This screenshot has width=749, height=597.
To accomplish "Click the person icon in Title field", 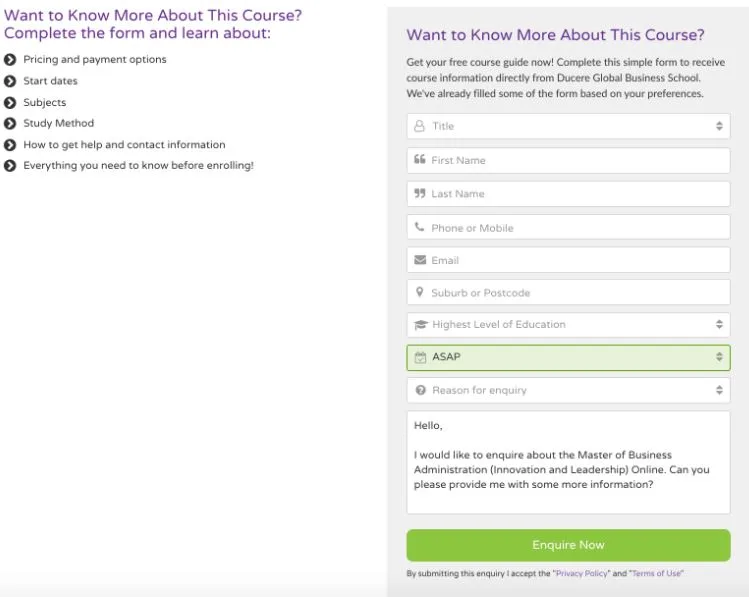I will pos(420,126).
